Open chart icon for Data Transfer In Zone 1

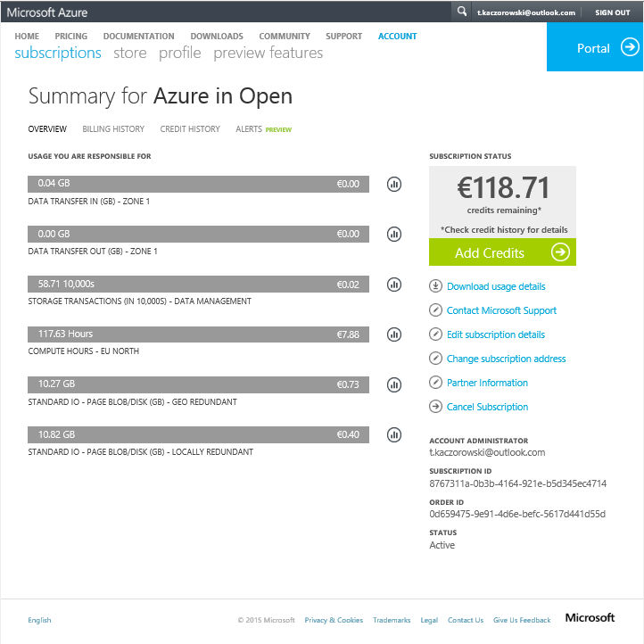pos(394,184)
